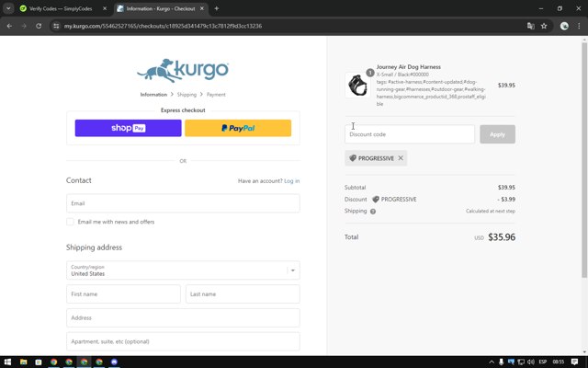The height and width of the screenshot is (368, 588).
Task: Switch to the Kurgo Checkout tab
Action: click(161, 8)
